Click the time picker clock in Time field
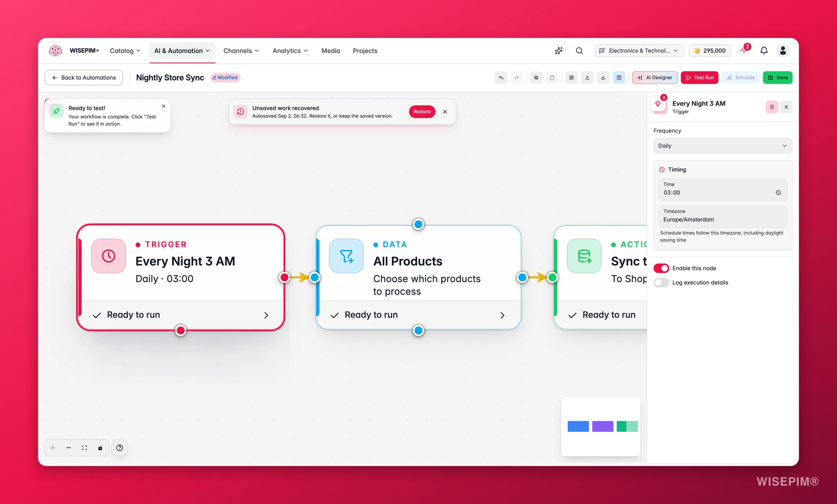 (x=778, y=193)
